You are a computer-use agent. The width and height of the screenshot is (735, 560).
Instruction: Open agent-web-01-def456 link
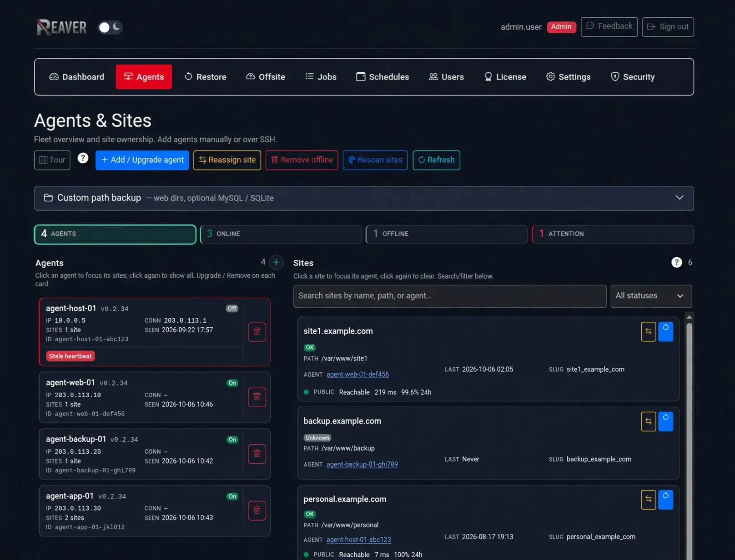coord(357,374)
